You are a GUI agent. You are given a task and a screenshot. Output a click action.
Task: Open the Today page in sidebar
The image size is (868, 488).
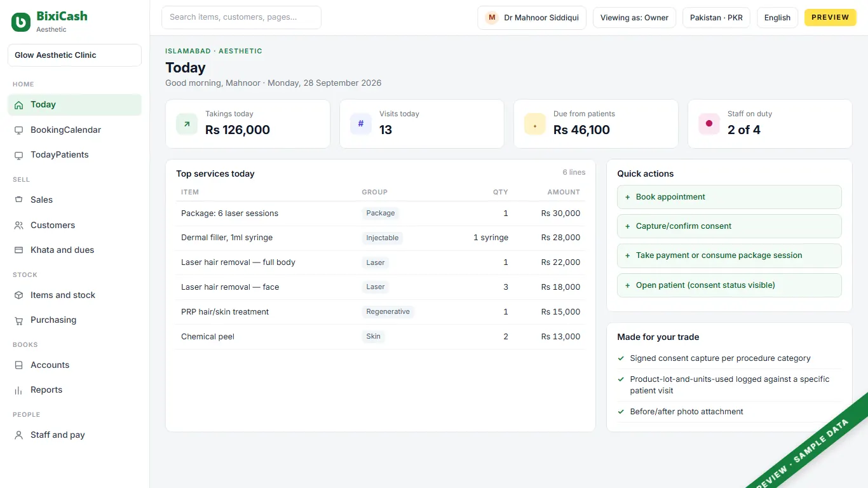tap(74, 105)
